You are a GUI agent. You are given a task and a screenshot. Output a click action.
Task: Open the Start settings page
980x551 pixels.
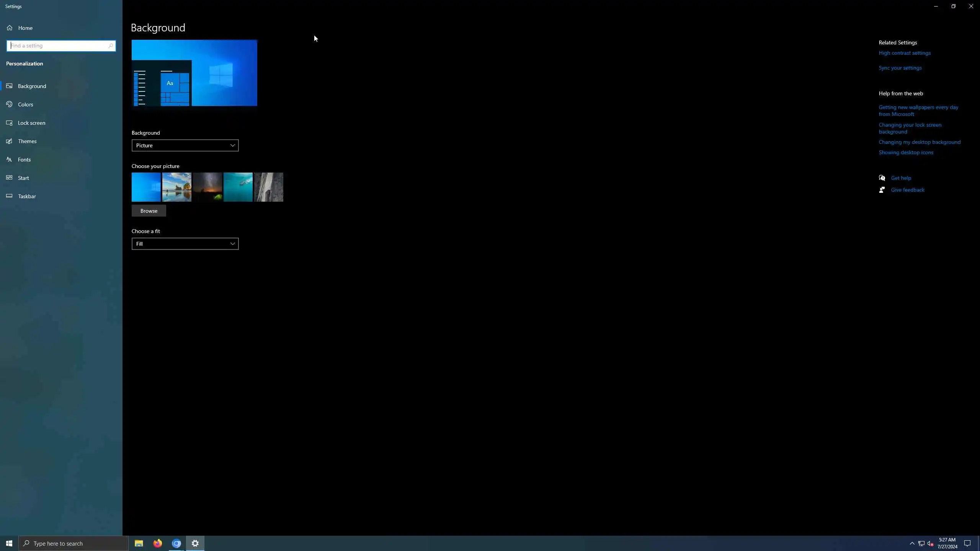click(23, 178)
